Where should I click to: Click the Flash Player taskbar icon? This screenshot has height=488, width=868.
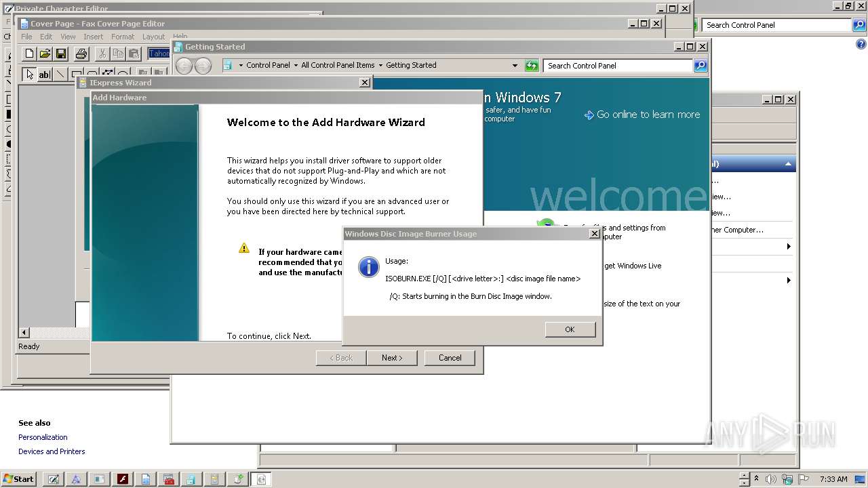point(122,479)
